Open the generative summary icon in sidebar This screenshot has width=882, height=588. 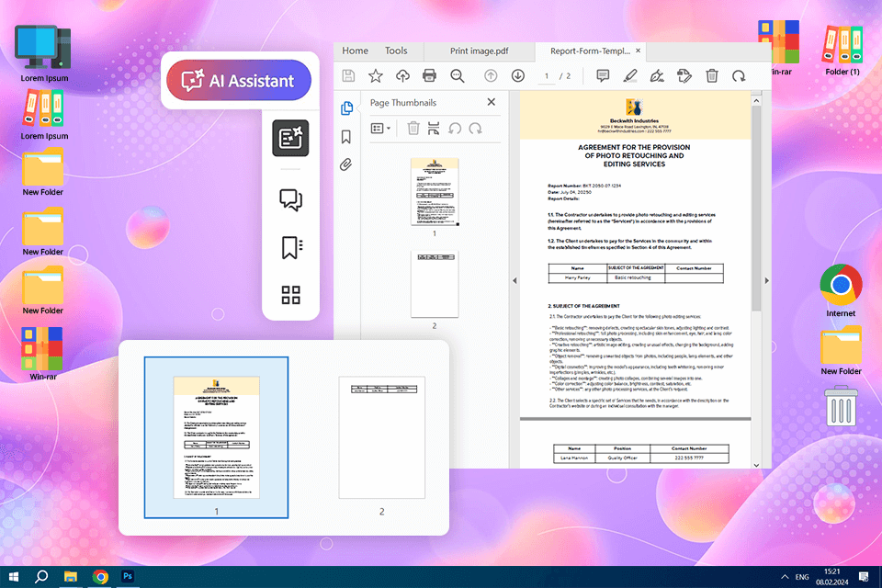[290, 138]
